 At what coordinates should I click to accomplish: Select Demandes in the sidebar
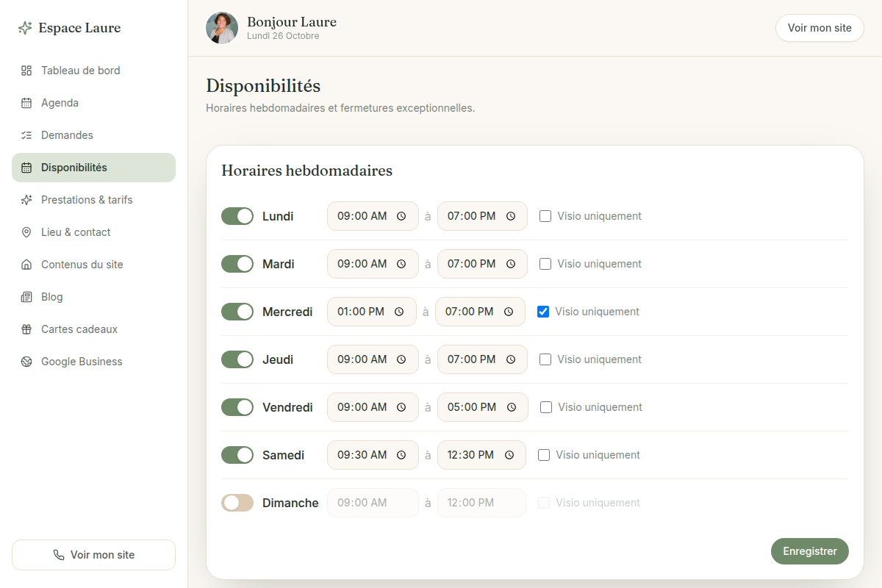click(93, 135)
